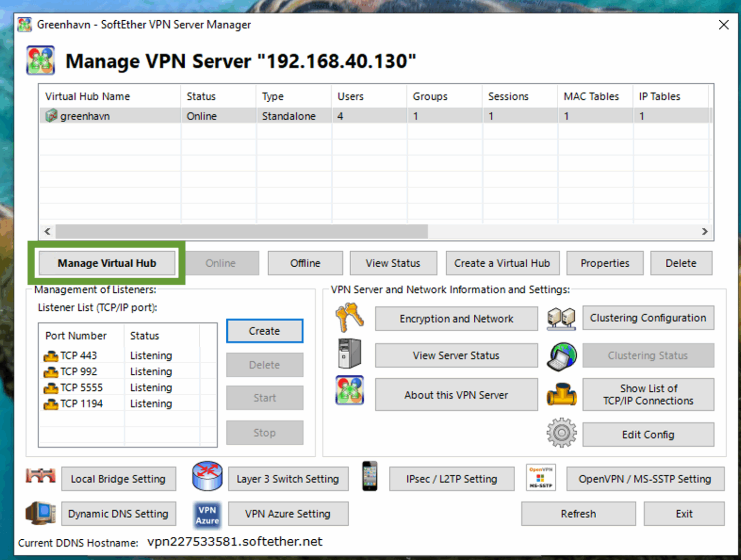Click the iPhone icon beside IPsec / L2TP Setting
The width and height of the screenshot is (741, 560).
click(370, 477)
